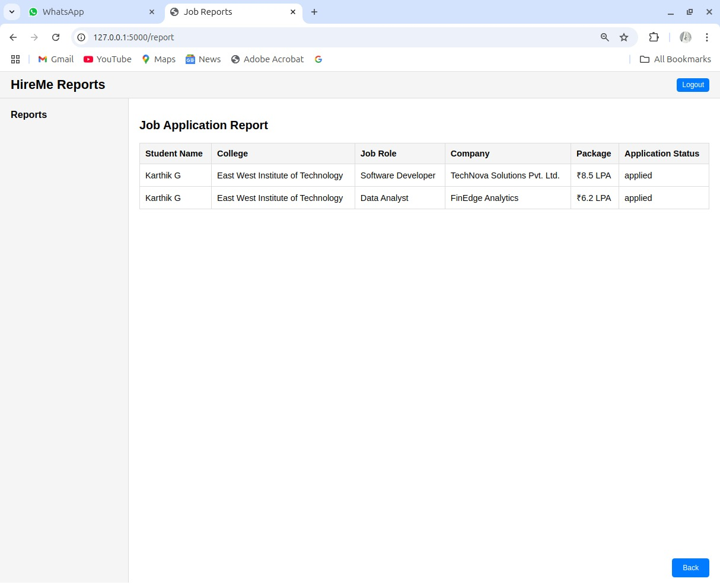
Task: Click the zoom magnifier icon in address bar
Action: (x=605, y=37)
